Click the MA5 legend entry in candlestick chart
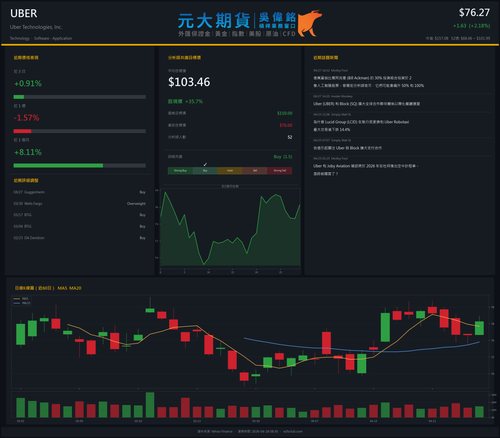 tap(22, 299)
